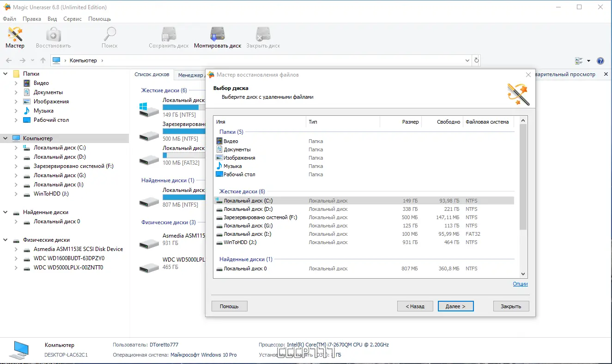The image size is (612, 364).
Task: Close the wizard dialog with X
Action: (528, 75)
